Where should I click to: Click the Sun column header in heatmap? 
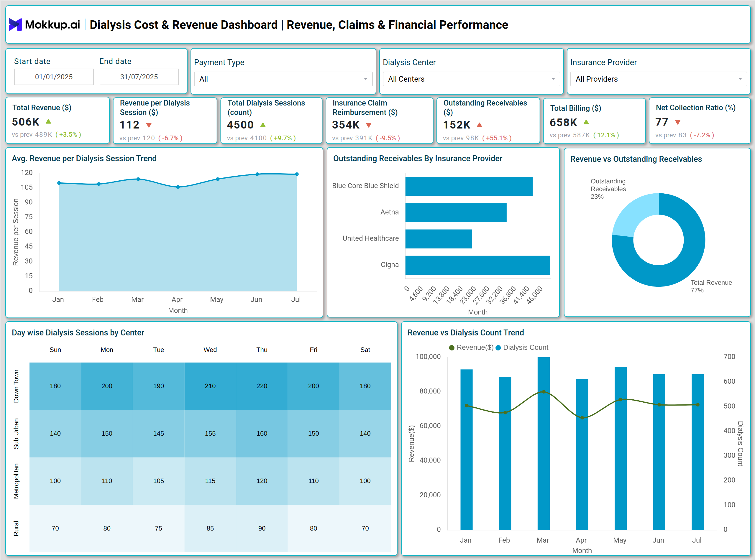click(55, 350)
